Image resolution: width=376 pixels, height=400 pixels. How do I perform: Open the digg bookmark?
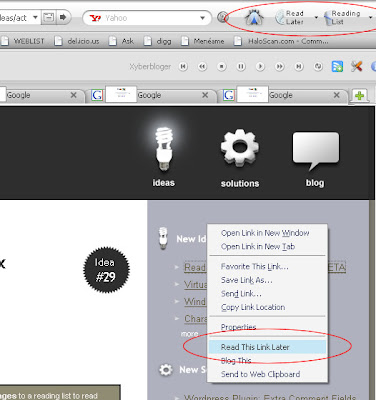[157, 41]
